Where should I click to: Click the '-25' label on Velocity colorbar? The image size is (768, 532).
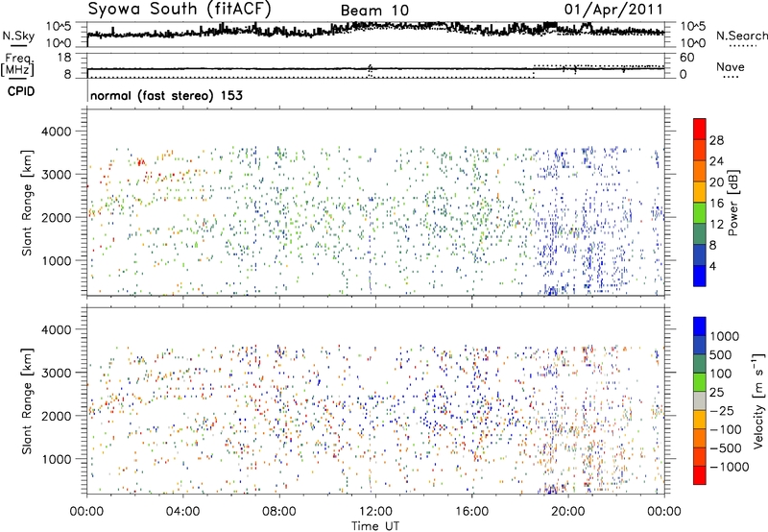pos(723,411)
